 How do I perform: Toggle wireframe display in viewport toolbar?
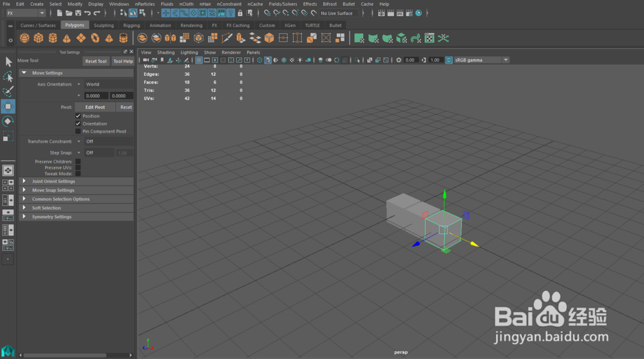260,60
